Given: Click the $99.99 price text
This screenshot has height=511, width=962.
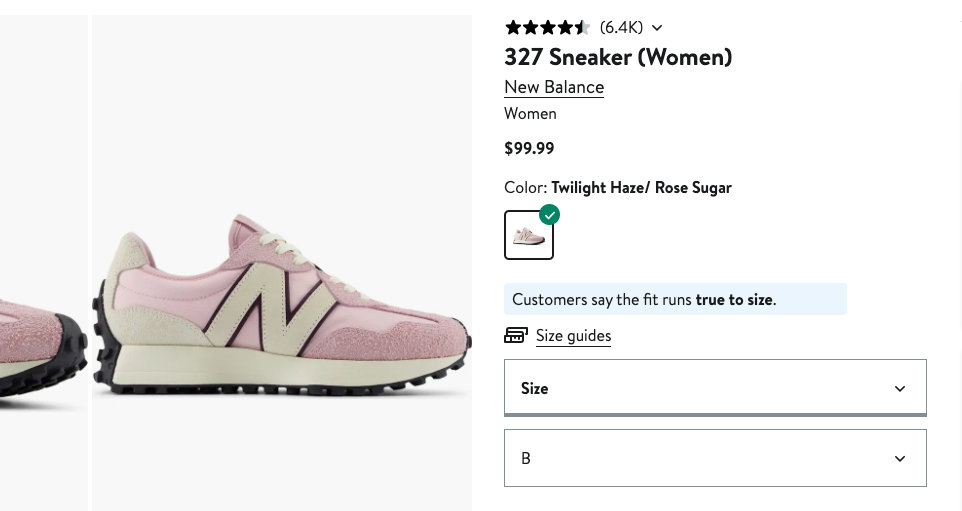Looking at the screenshot, I should pyautogui.click(x=529, y=149).
